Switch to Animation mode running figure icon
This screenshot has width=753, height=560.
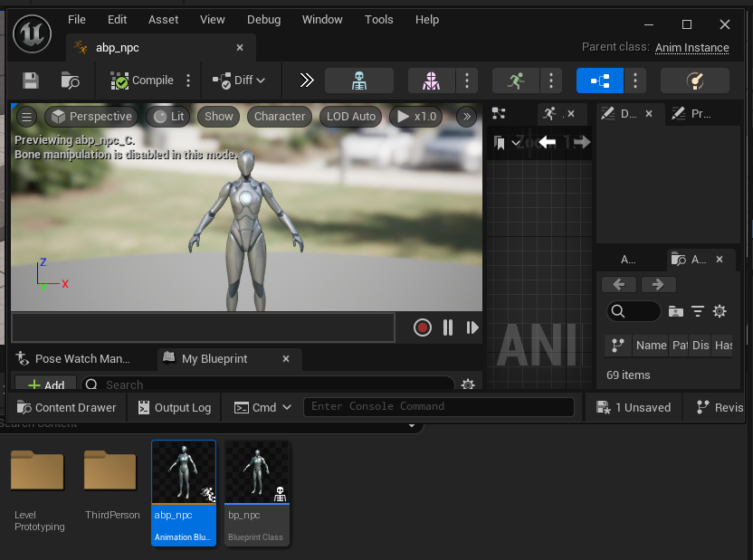coord(516,81)
